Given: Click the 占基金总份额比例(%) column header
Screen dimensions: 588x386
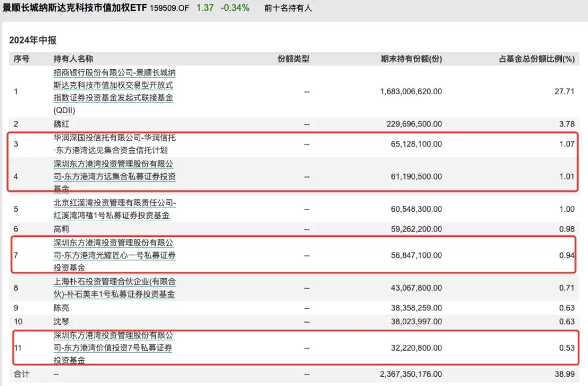Looking at the screenshot, I should 537,59.
